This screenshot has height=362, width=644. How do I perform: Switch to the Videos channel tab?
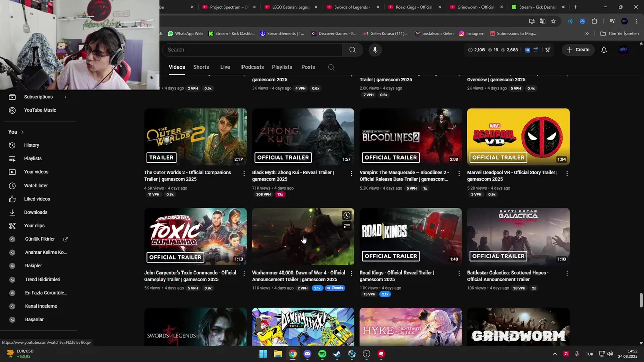[177, 67]
